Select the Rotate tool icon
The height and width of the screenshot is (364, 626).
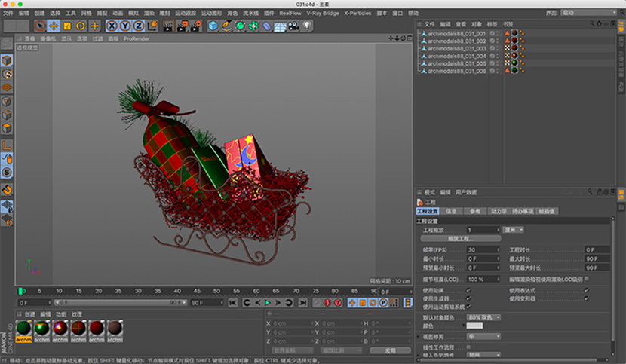(80, 26)
